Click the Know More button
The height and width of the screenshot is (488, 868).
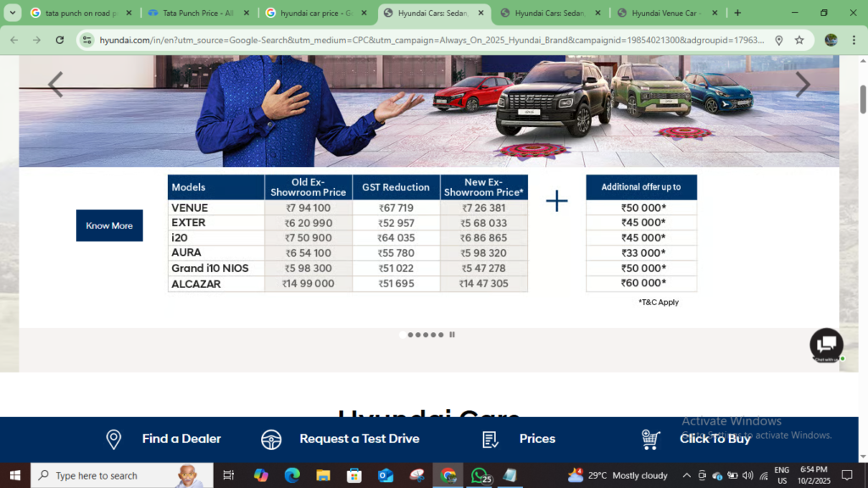[109, 225]
